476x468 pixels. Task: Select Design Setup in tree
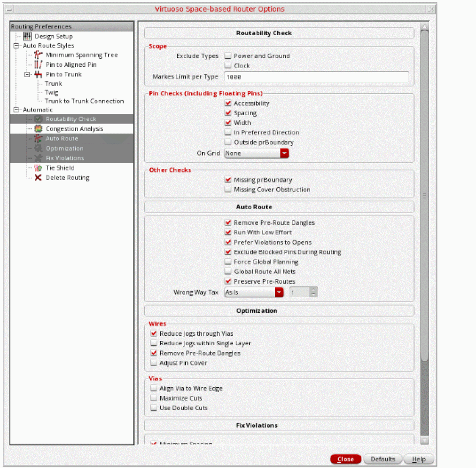(54, 37)
